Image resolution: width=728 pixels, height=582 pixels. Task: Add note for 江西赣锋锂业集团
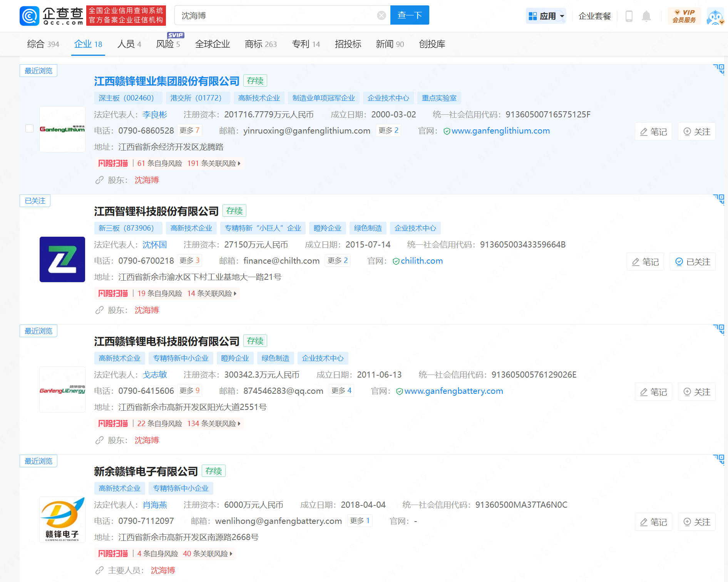(x=653, y=132)
